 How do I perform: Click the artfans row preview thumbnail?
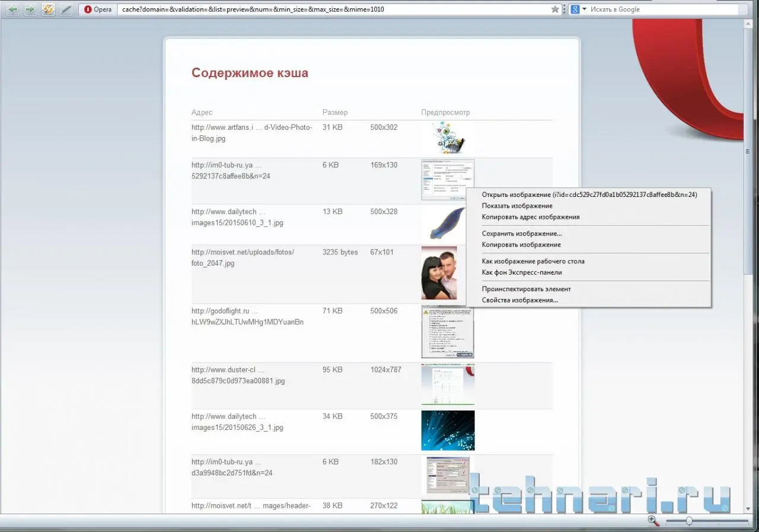pyautogui.click(x=448, y=138)
